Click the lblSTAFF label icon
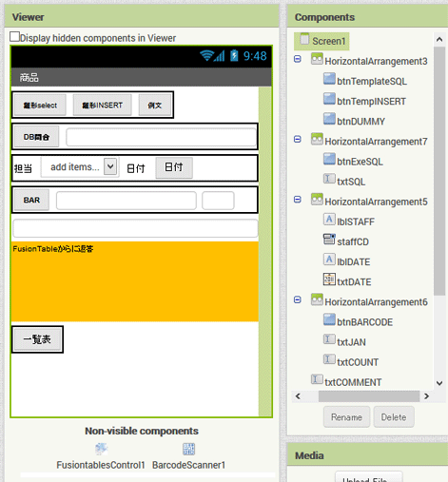Screen dimensions: 448x482 coord(329,220)
